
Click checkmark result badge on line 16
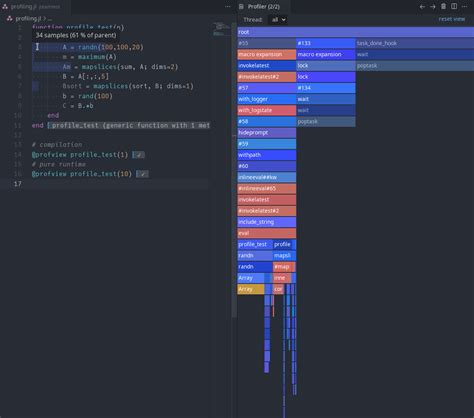click(142, 174)
